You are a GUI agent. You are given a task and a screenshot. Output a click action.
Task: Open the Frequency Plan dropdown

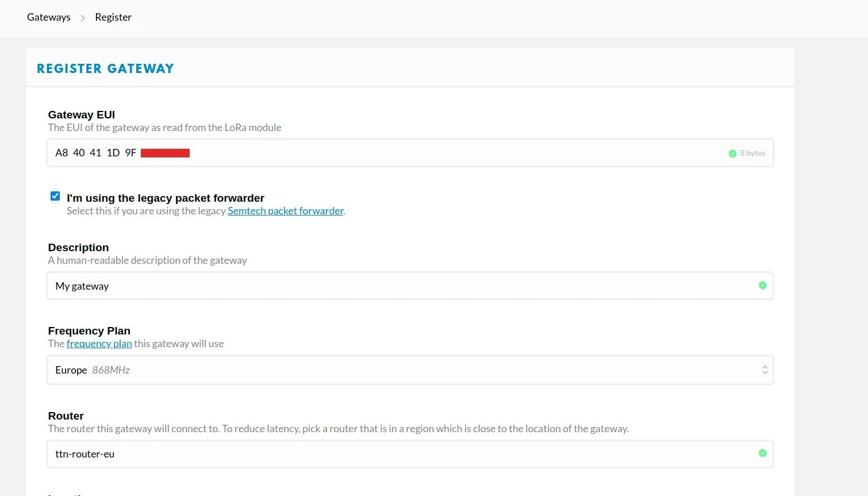tap(410, 370)
